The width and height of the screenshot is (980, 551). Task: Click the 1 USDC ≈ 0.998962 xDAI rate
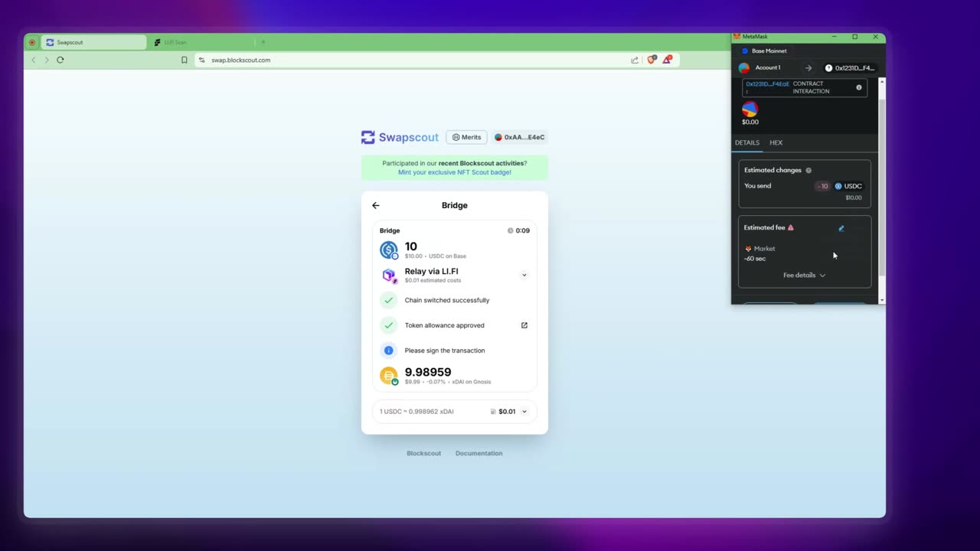tap(416, 412)
